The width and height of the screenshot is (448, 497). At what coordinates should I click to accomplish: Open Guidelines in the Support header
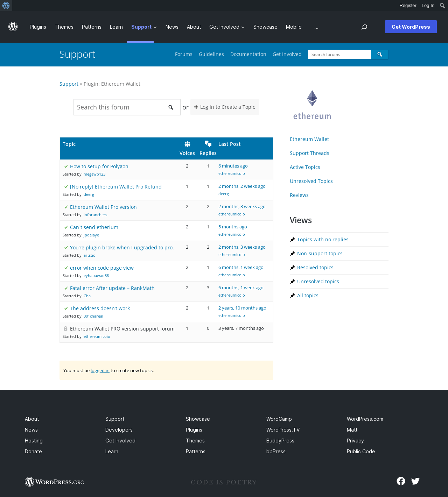pyautogui.click(x=211, y=54)
